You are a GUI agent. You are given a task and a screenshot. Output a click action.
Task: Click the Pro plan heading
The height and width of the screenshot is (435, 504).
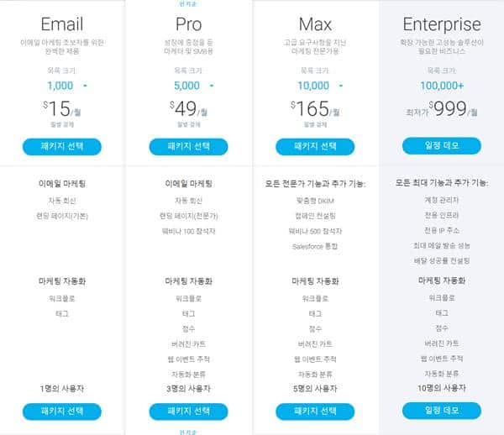pyautogui.click(x=188, y=24)
